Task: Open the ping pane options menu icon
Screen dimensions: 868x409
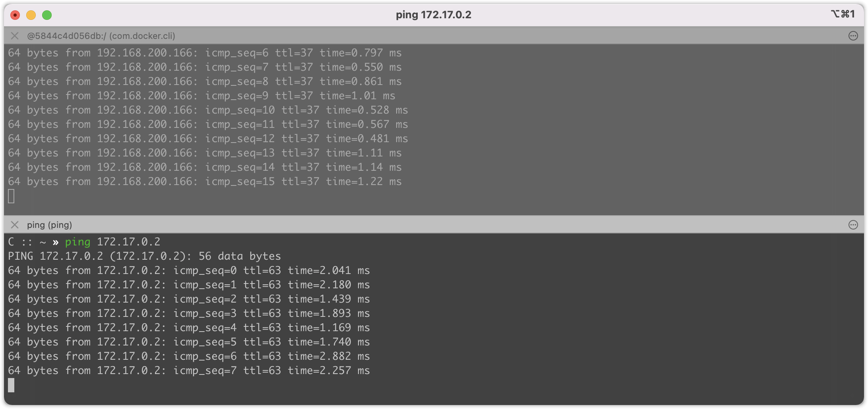Action: click(853, 225)
